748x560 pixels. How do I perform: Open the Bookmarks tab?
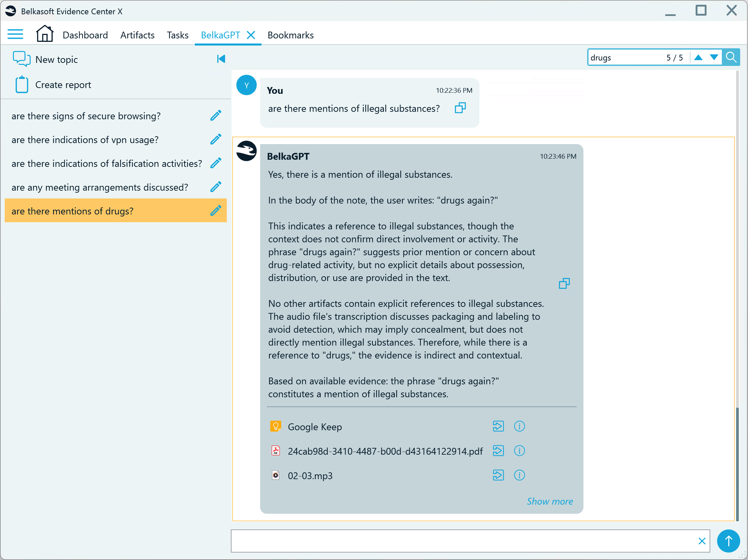coord(290,35)
